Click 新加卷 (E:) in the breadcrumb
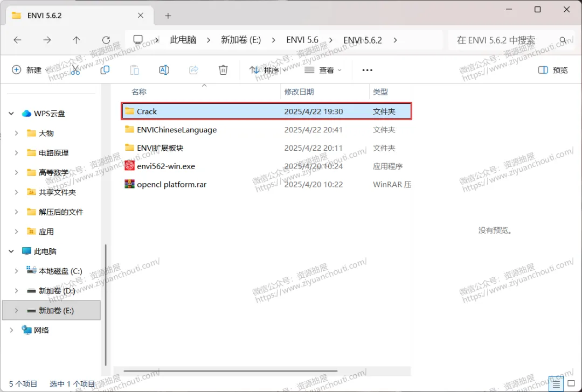Viewport: 582px width, 392px height. [241, 40]
